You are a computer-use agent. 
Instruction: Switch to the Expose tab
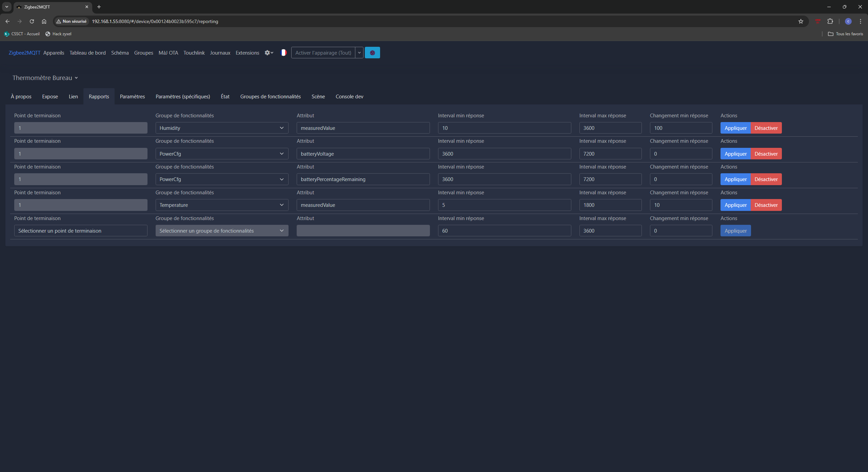(50, 97)
